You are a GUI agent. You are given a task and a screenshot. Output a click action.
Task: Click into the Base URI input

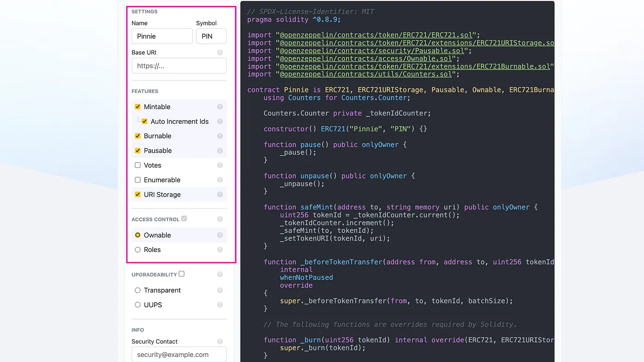(x=179, y=66)
